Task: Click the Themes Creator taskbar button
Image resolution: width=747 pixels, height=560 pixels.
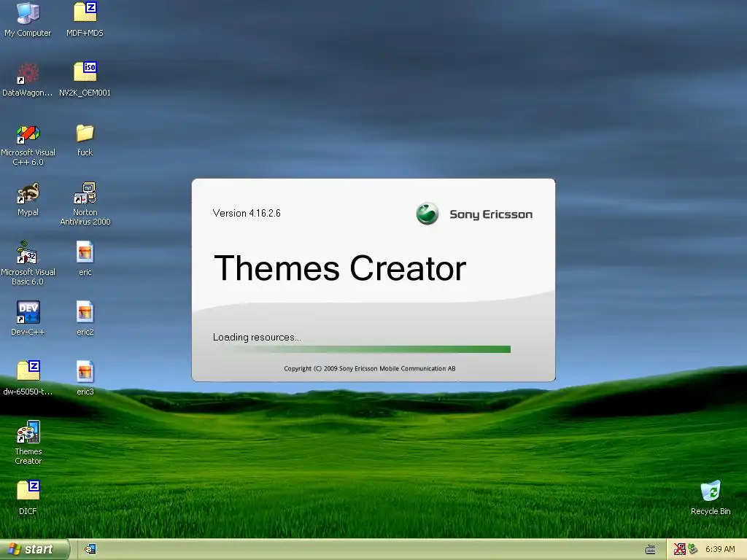Action: [x=90, y=550]
